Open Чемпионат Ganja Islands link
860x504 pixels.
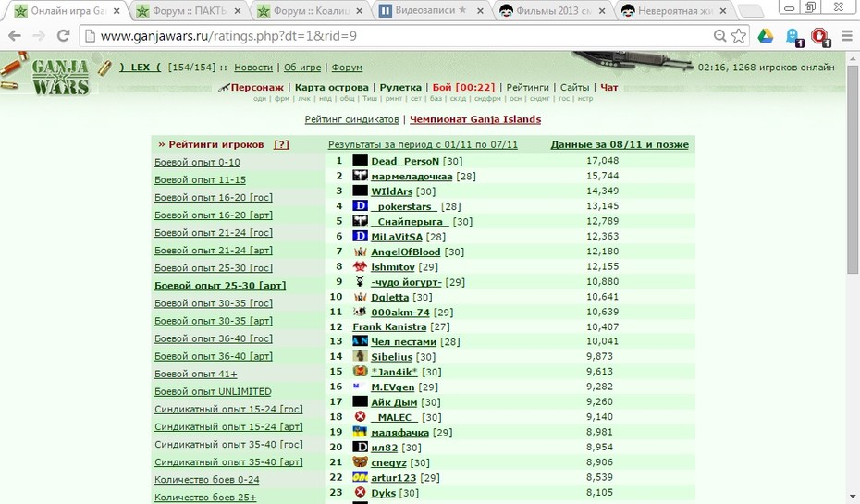click(475, 119)
